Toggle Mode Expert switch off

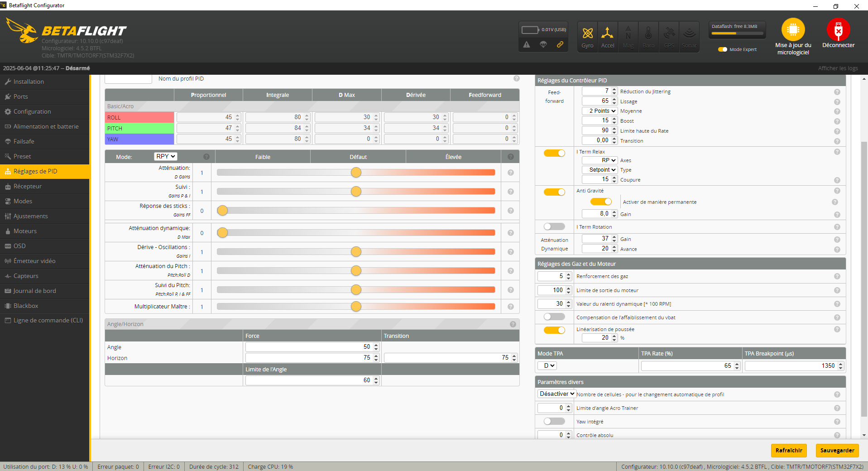point(723,49)
